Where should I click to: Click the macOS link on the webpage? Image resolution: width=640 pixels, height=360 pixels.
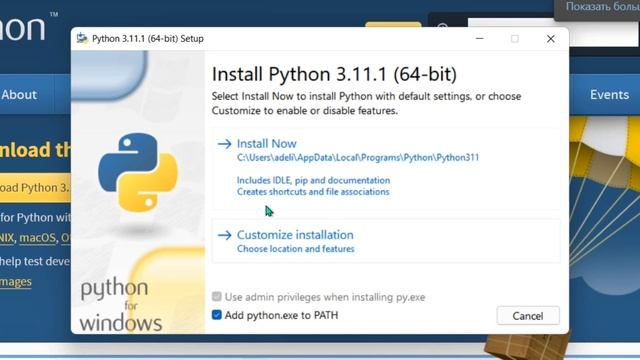point(37,238)
